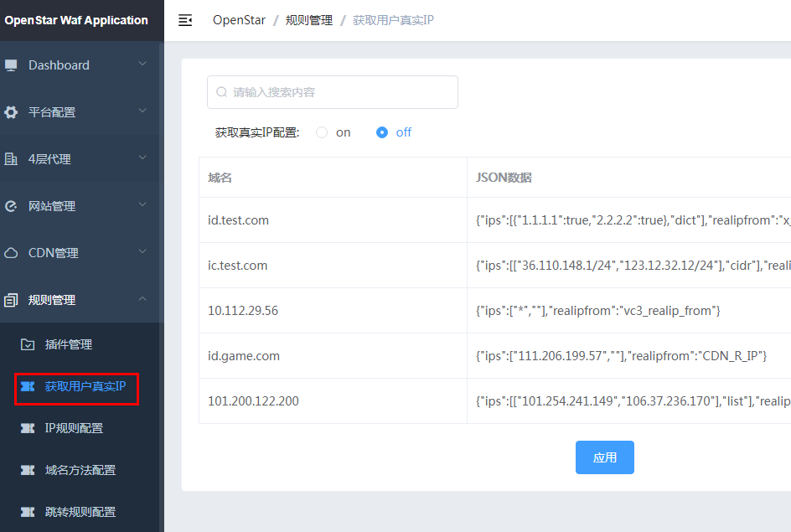This screenshot has height=532, width=791.
Task: Click the 获取真实IP配置 label
Action: [x=257, y=132]
